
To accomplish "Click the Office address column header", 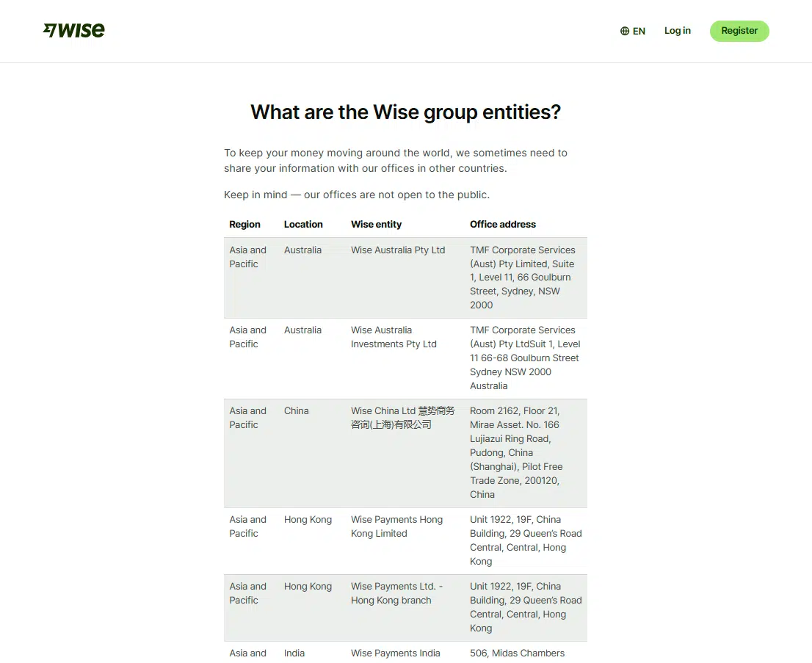I will [503, 225].
